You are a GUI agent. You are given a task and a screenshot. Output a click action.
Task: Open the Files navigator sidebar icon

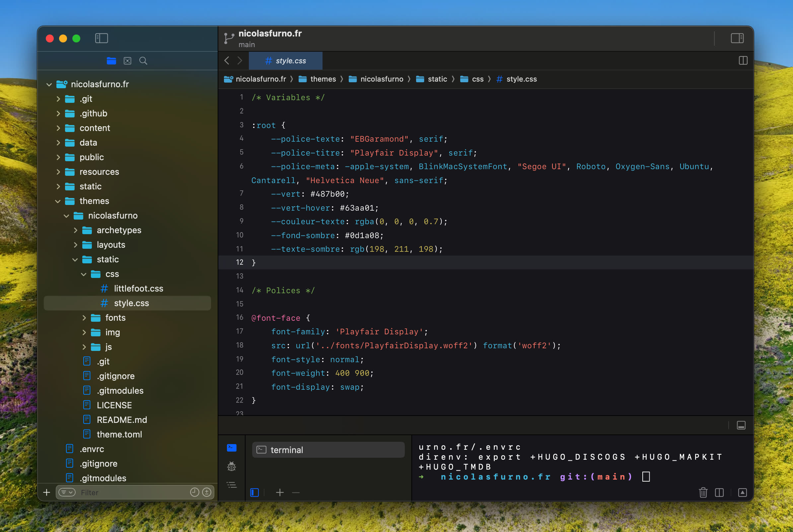point(111,61)
